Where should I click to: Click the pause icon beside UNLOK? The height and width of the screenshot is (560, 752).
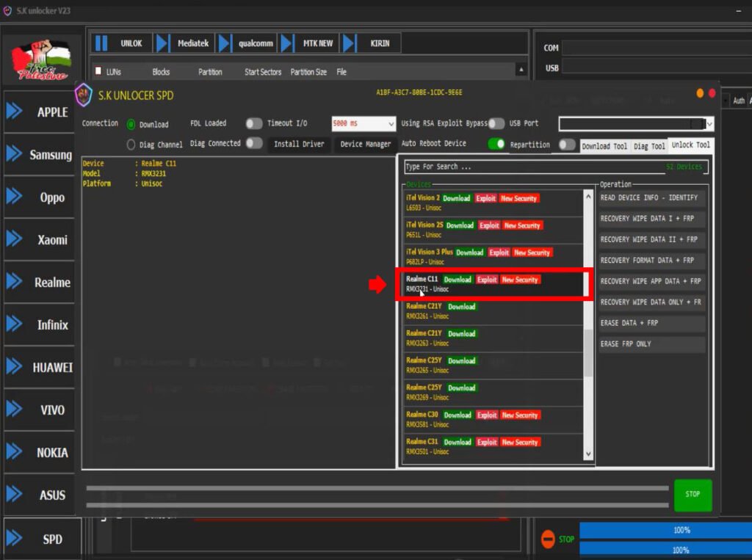[x=101, y=43]
